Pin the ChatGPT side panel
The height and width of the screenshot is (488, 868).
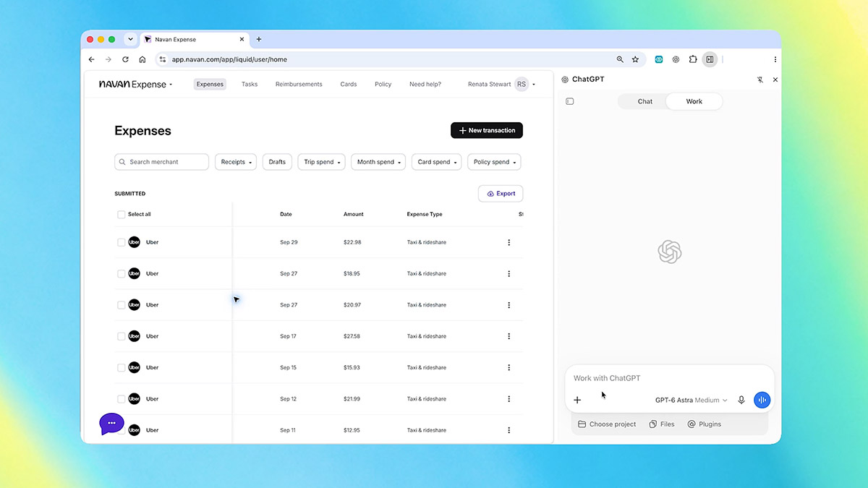click(x=760, y=80)
